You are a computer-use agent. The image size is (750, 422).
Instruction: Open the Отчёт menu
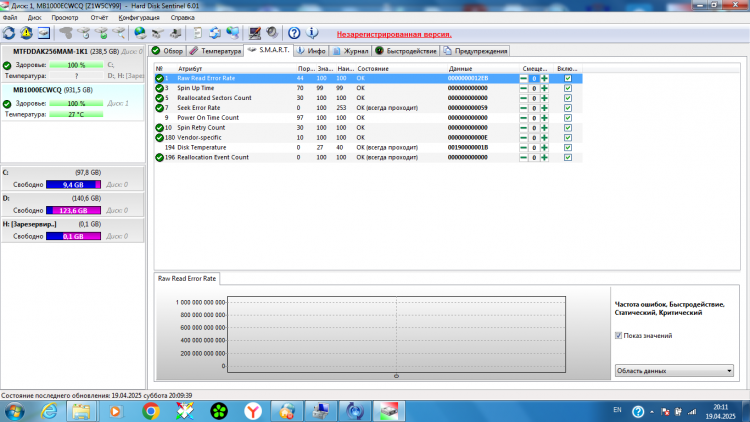(x=99, y=18)
